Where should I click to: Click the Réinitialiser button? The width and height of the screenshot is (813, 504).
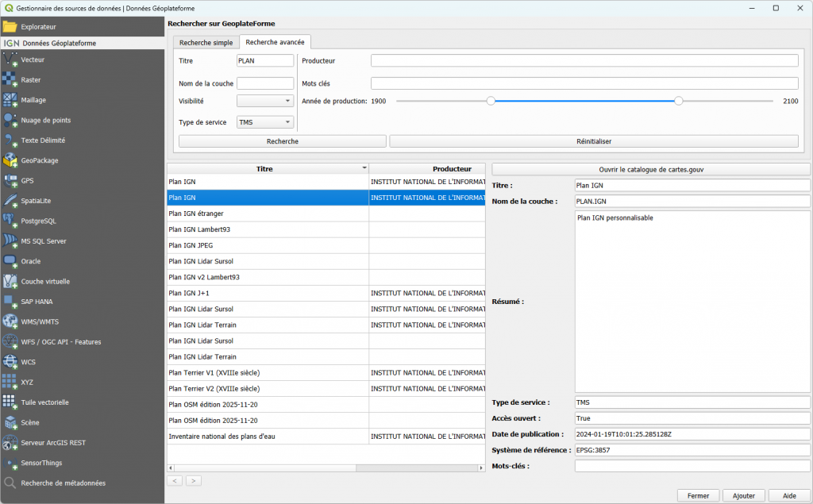pyautogui.click(x=593, y=141)
